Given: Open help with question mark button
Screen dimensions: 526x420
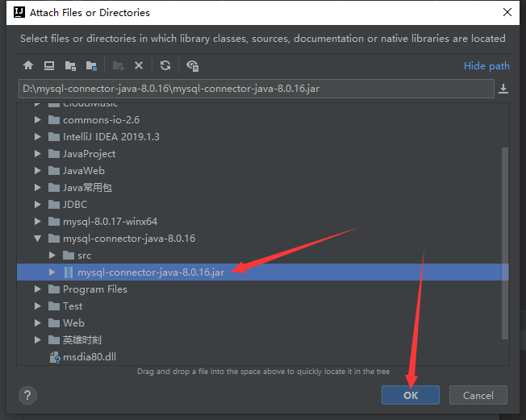Looking at the screenshot, I should point(28,396).
